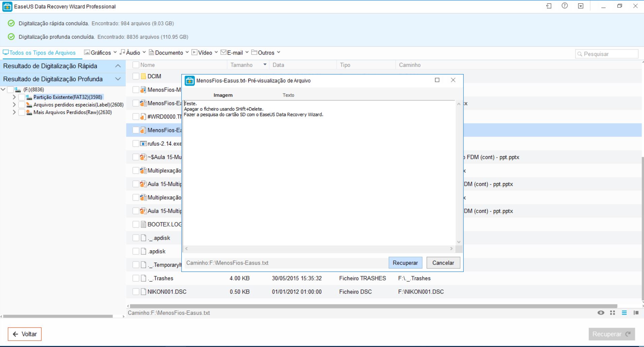Screen dimensions: 644x347
Task: Click the NIKON001.DSC file icon
Action: (x=143, y=292)
